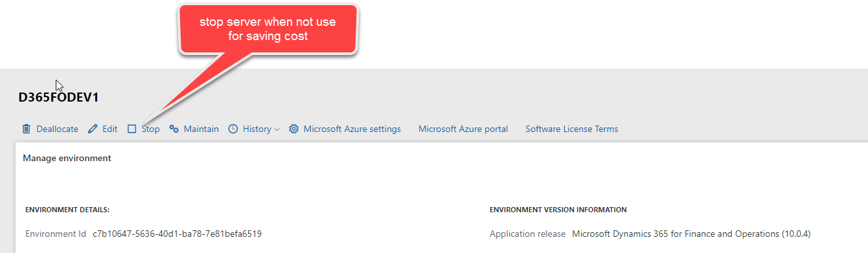The height and width of the screenshot is (253, 868).
Task: Select the Environment Id GUID value
Action: pos(177,234)
